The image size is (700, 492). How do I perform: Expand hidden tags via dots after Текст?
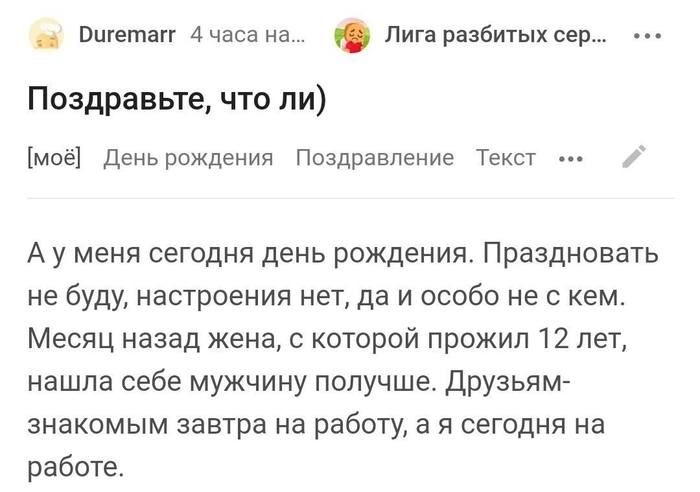click(x=570, y=158)
